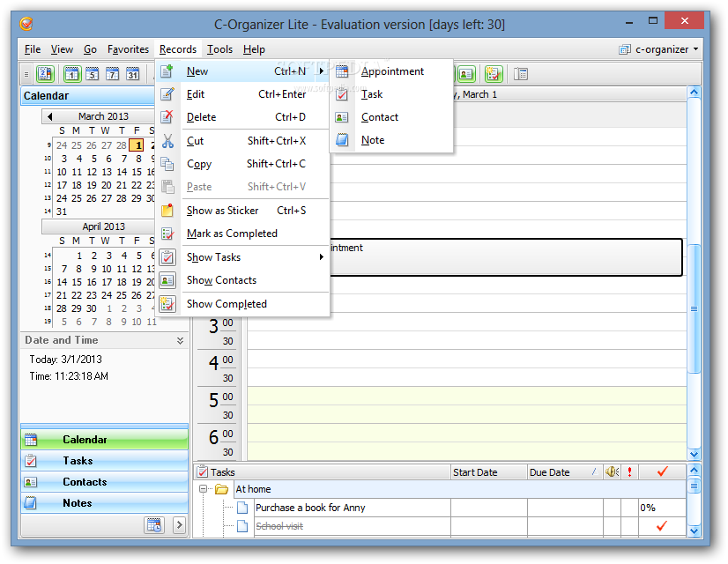Image resolution: width=728 pixels, height=564 pixels.
Task: Create a new Note from submenu
Action: pos(391,140)
